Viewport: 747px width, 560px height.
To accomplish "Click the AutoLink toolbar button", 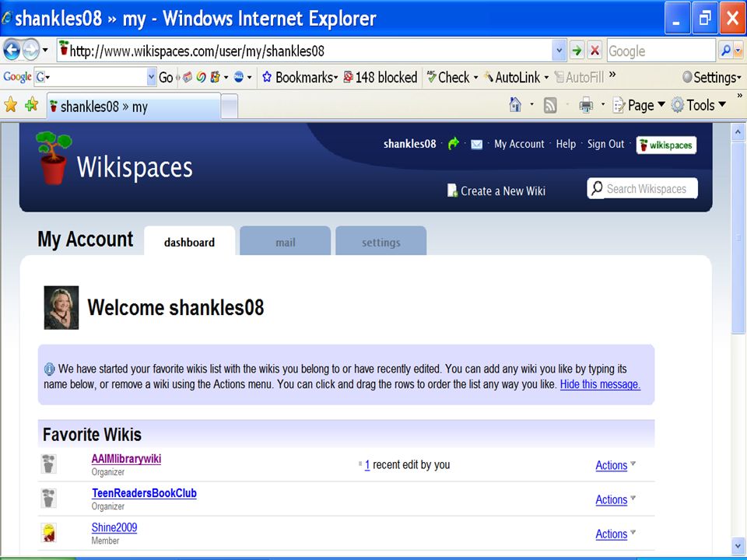I will pyautogui.click(x=516, y=77).
